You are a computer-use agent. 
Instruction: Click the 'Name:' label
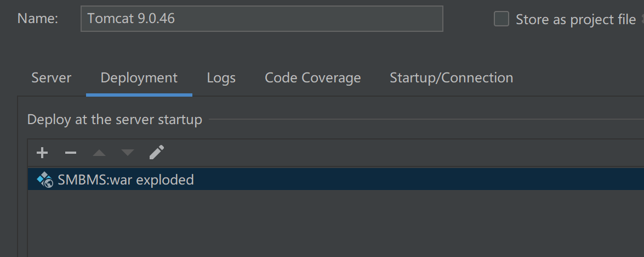(37, 19)
